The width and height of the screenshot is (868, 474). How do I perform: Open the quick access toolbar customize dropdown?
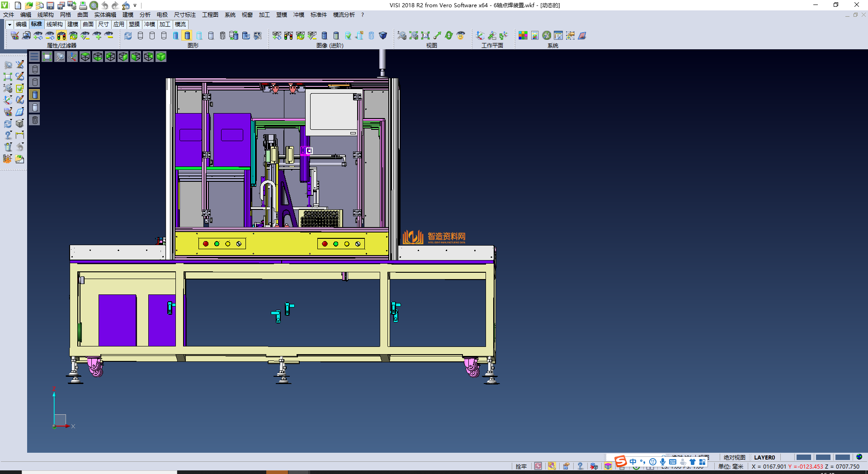coord(135,6)
